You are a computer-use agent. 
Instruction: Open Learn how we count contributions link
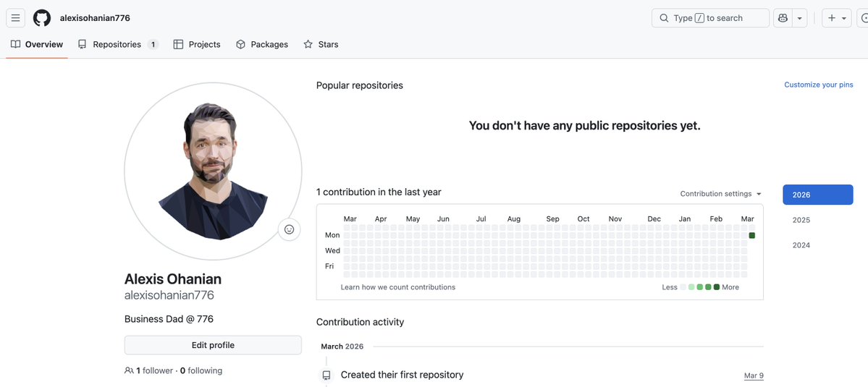398,287
